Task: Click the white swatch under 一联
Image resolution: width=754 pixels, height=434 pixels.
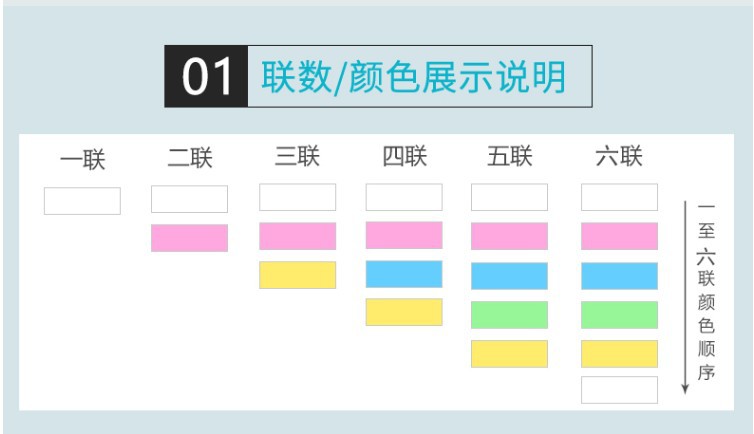Action: (x=82, y=201)
